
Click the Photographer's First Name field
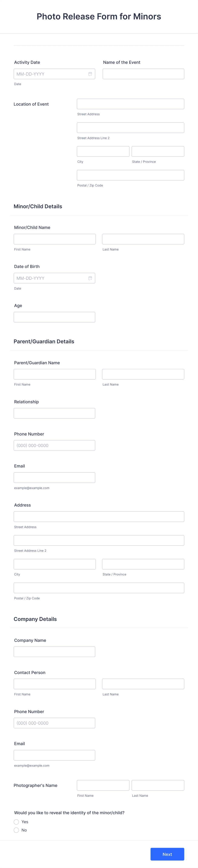[103, 785]
